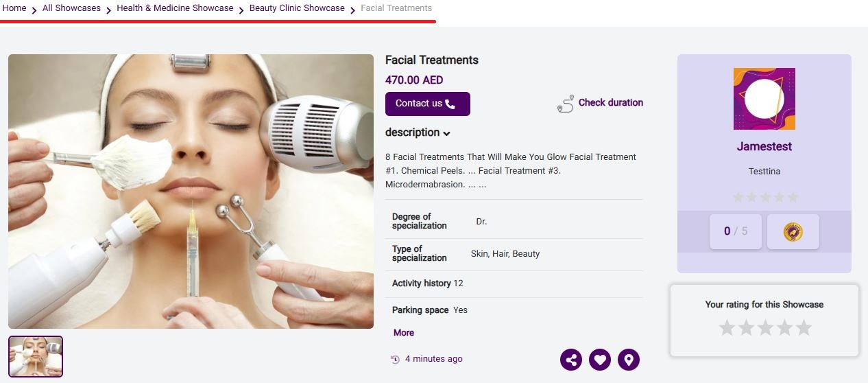Rate this showcase five stars

click(x=804, y=328)
